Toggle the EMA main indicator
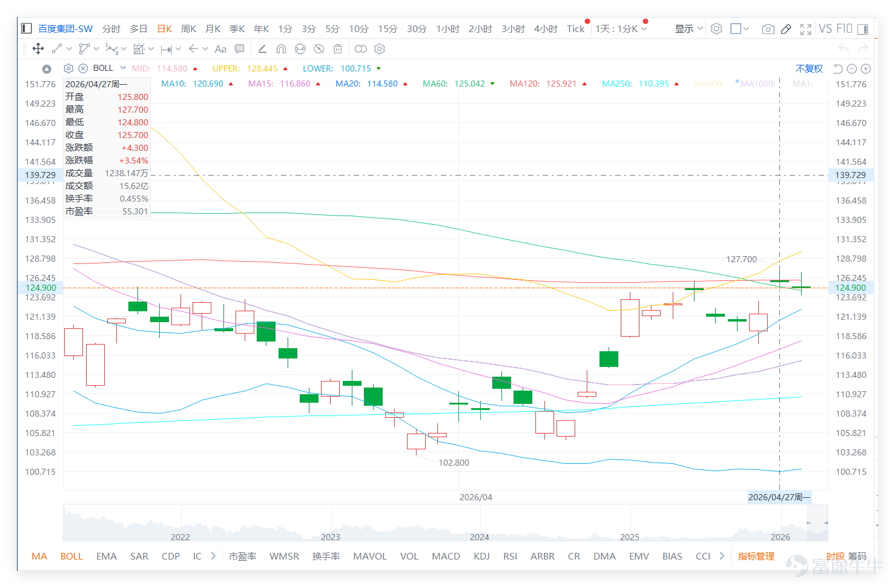The height and width of the screenshot is (588, 895). tap(107, 556)
